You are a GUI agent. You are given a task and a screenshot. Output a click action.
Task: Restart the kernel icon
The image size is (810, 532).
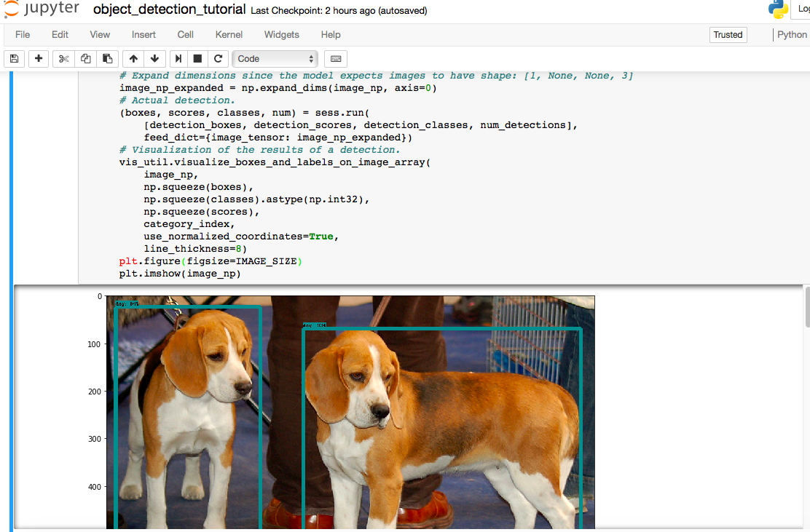(218, 59)
